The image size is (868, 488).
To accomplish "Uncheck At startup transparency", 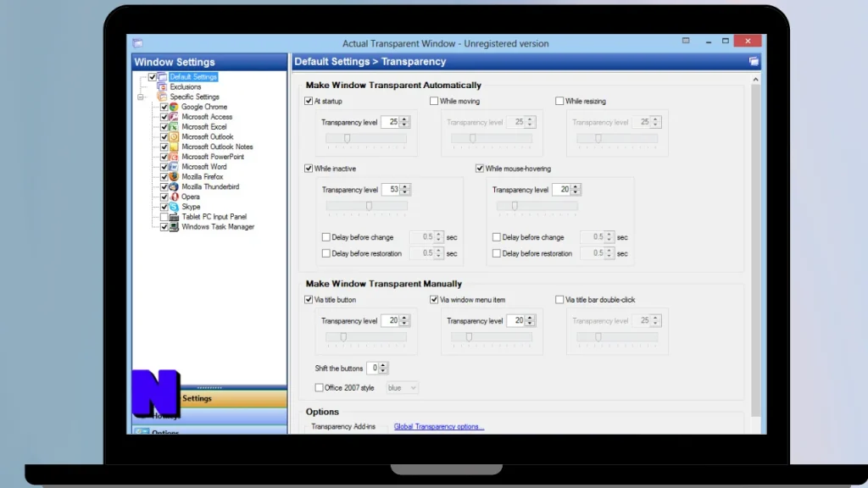I will pos(309,102).
